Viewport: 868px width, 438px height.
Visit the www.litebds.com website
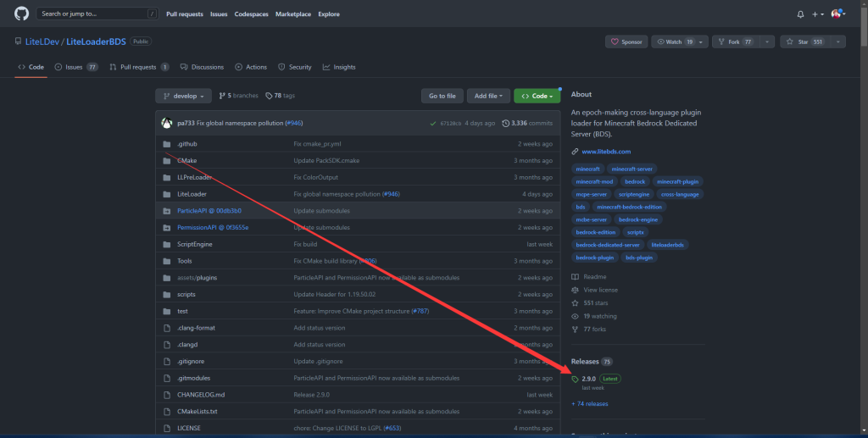click(x=606, y=152)
